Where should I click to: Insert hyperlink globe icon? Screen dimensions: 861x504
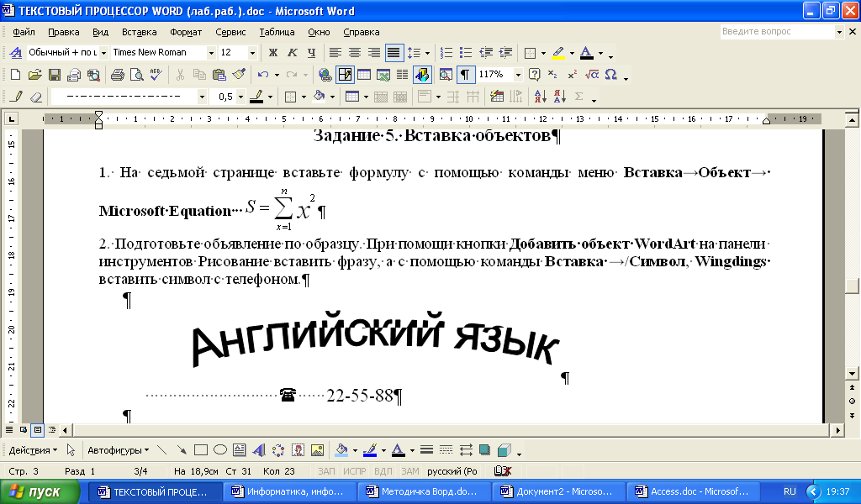(325, 75)
